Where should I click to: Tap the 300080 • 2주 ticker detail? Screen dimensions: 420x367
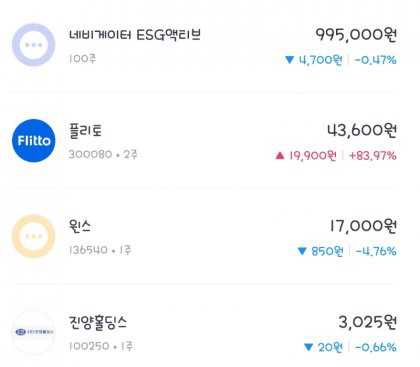(x=103, y=154)
